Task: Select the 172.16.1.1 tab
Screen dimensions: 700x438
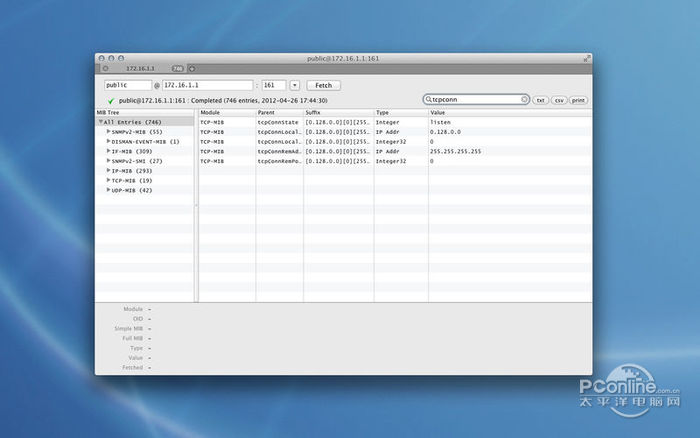Action: click(140, 68)
